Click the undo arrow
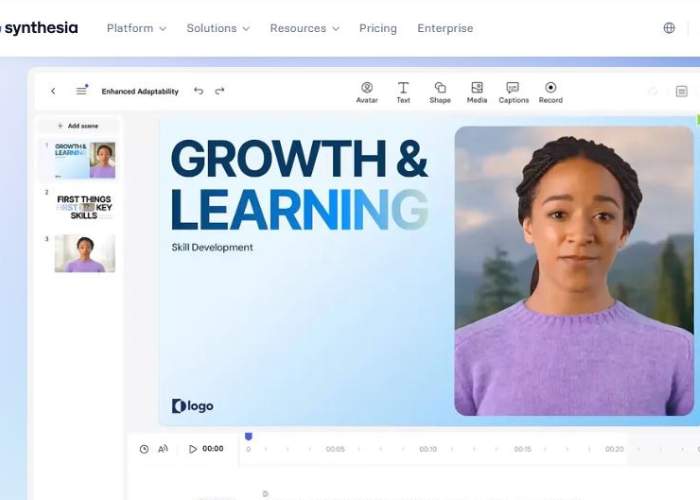The width and height of the screenshot is (700, 500). pyautogui.click(x=199, y=91)
